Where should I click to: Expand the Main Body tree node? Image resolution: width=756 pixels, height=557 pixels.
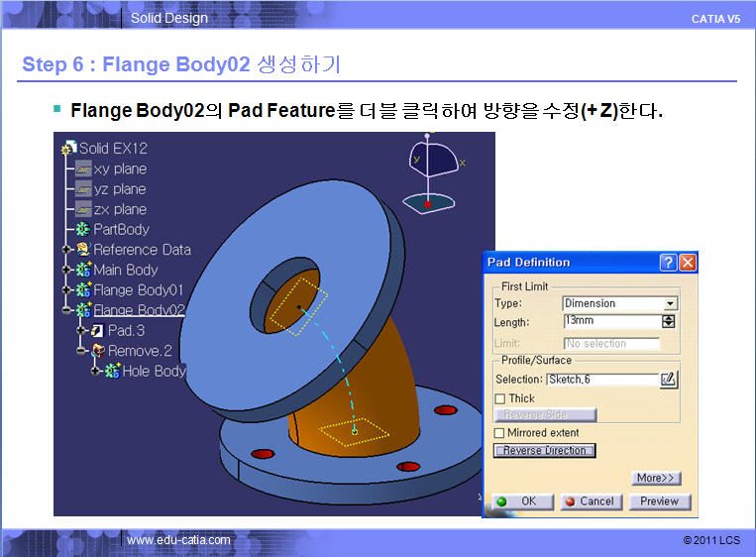(67, 270)
